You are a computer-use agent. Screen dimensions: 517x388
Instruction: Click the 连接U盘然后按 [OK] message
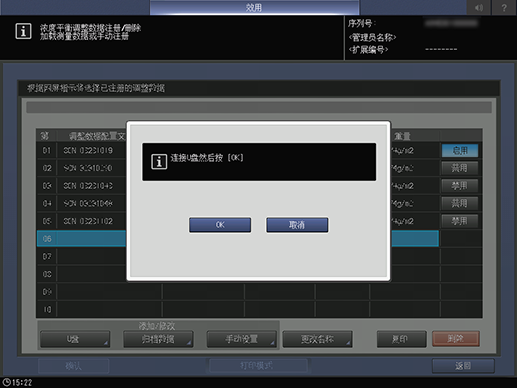tap(207, 158)
